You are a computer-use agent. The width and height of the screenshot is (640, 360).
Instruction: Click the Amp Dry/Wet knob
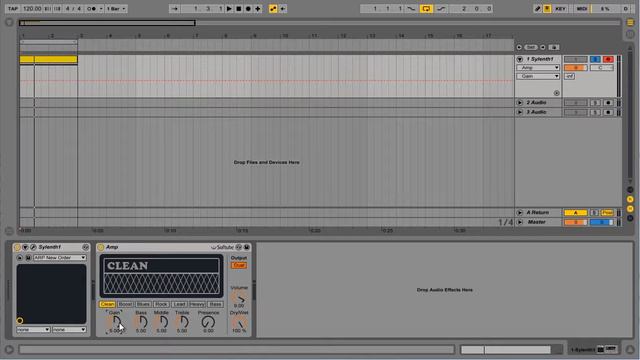tap(239, 322)
